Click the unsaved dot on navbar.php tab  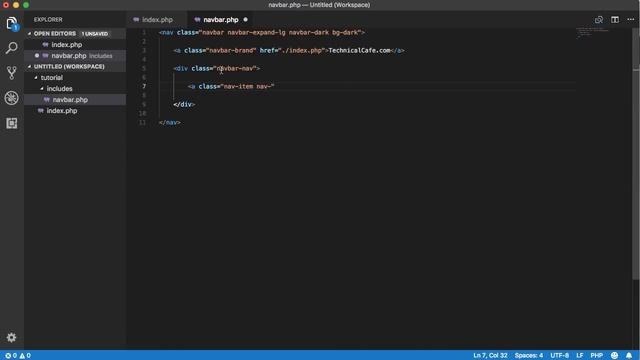pyautogui.click(x=245, y=20)
